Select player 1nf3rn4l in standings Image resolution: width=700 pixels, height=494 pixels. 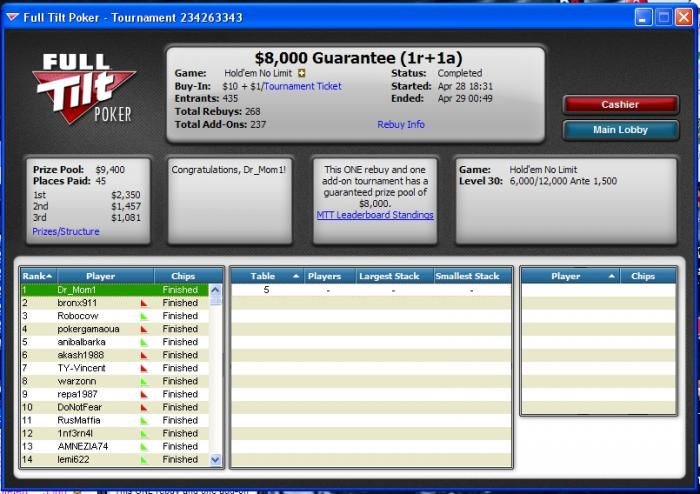[115, 433]
